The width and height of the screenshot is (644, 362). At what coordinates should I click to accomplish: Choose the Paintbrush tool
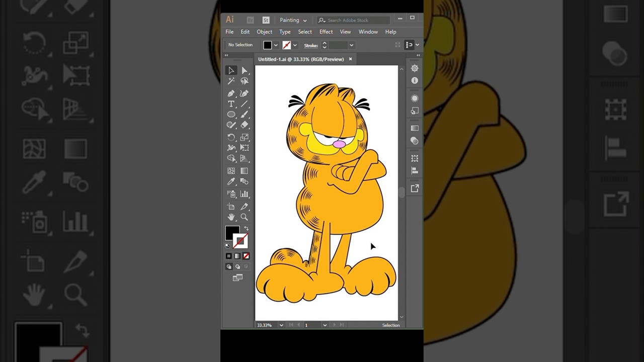click(x=244, y=115)
